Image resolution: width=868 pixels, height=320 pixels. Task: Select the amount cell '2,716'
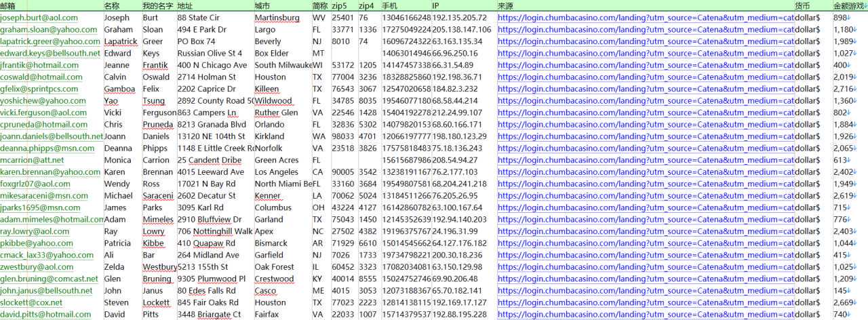coord(843,89)
